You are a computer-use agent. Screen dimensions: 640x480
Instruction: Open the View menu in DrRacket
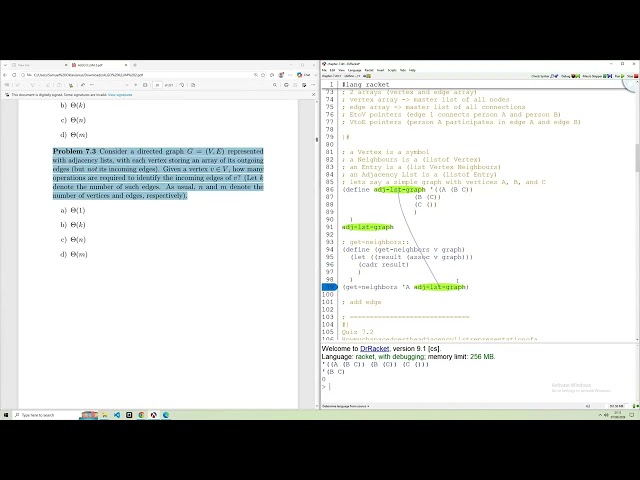coord(341,70)
